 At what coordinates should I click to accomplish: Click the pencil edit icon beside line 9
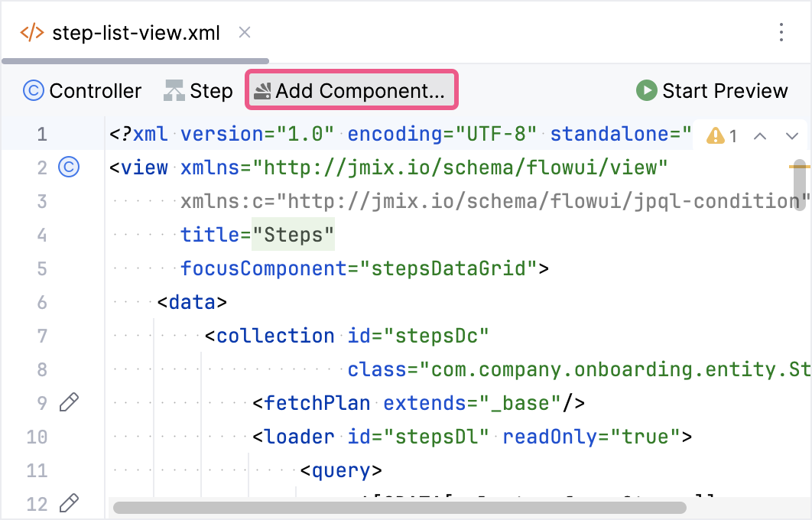pos(70,402)
